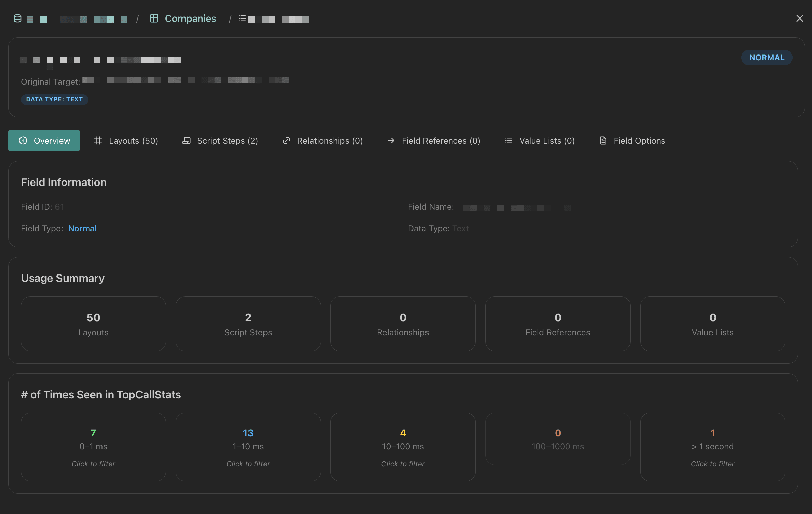Select the script icon next to Script Steps
The height and width of the screenshot is (514, 812).
187,140
